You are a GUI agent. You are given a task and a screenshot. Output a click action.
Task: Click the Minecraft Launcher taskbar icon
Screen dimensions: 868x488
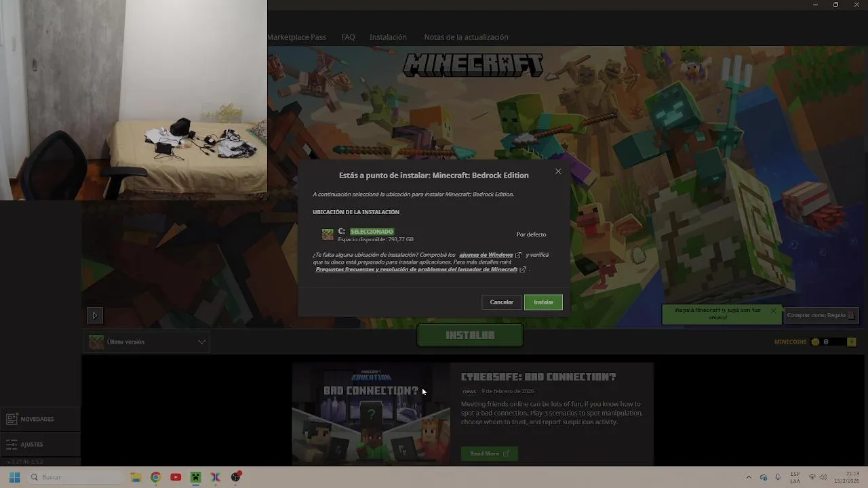pos(195,477)
